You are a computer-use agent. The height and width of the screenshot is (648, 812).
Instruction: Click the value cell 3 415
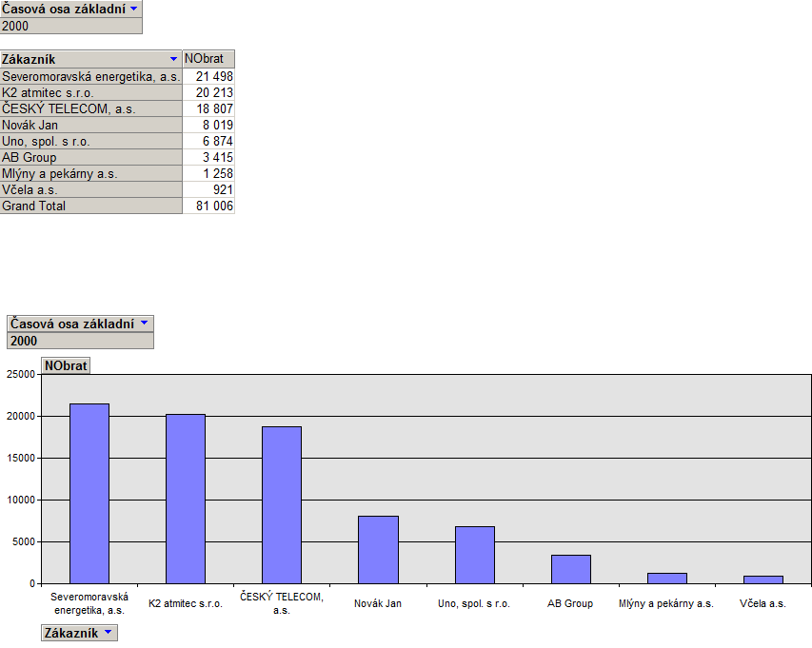tap(208, 157)
